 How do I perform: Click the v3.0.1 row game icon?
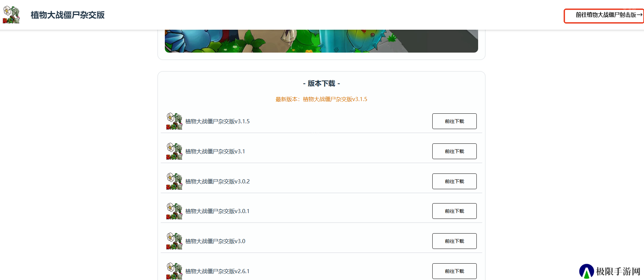(174, 211)
